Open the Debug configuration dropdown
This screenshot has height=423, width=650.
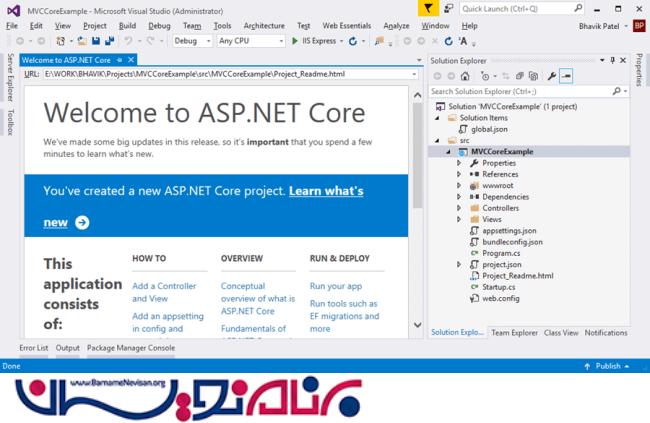tap(192, 41)
